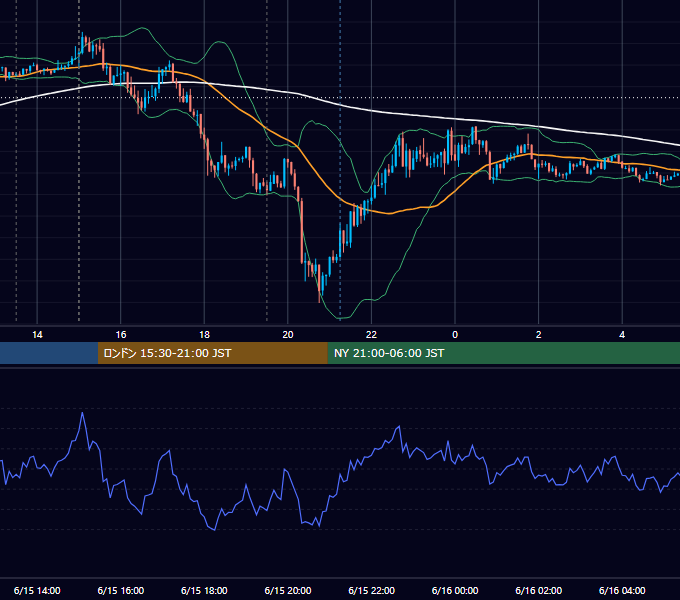Click the 6/16 02:00 date label
The width and height of the screenshot is (680, 600).
pyautogui.click(x=539, y=590)
